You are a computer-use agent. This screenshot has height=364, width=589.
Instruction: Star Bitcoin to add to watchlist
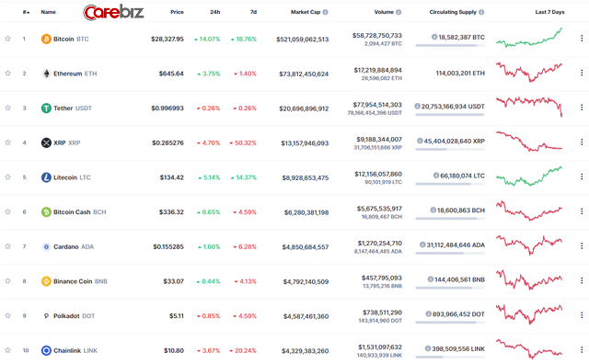pos(7,39)
